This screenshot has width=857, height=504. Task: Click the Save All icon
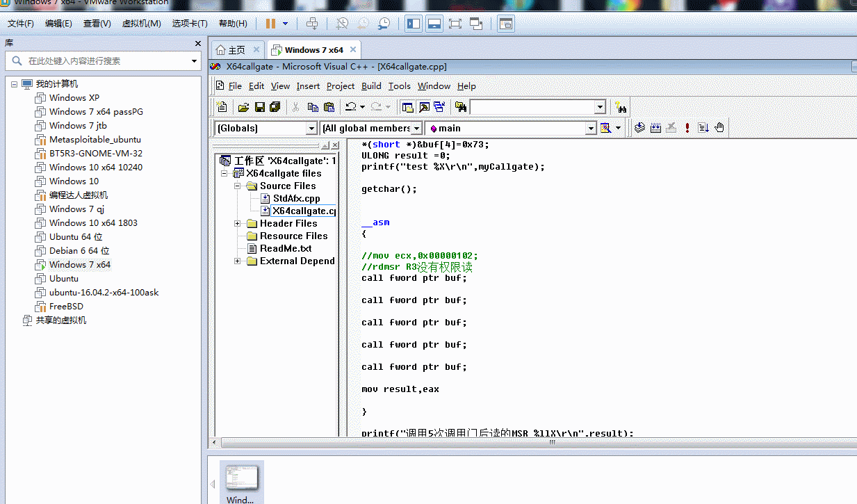(275, 107)
